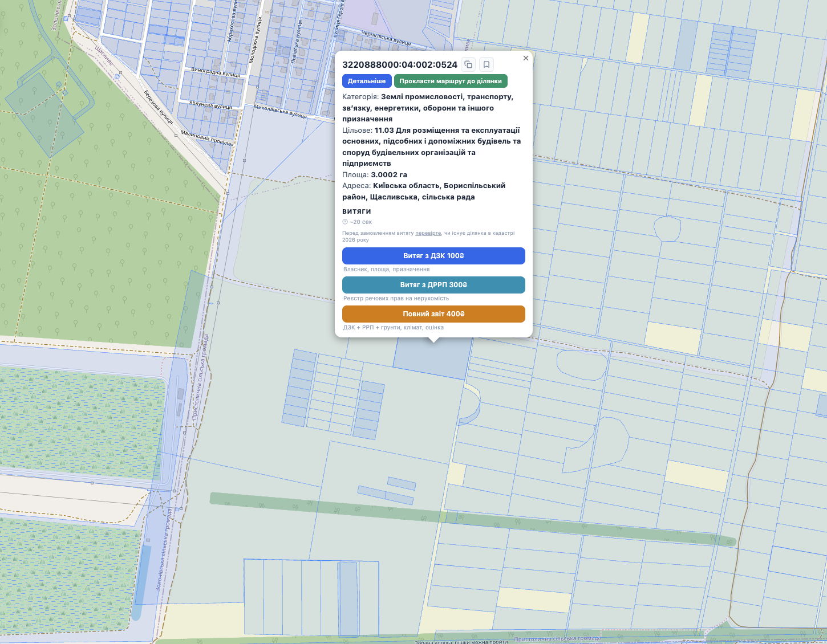Close the parcel info popup
Screen dimensions: 827x644
point(526,58)
